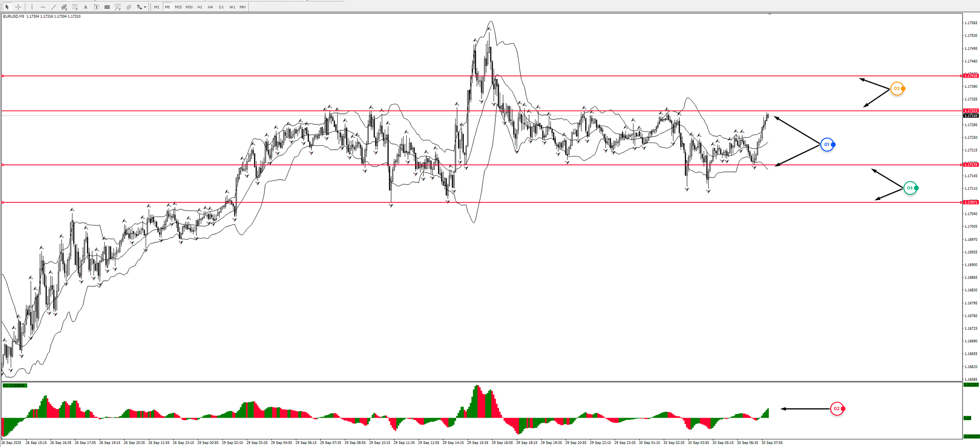980x447 pixels.
Task: Open the arrows tool dropdown arrow
Action: pyautogui.click(x=145, y=7)
